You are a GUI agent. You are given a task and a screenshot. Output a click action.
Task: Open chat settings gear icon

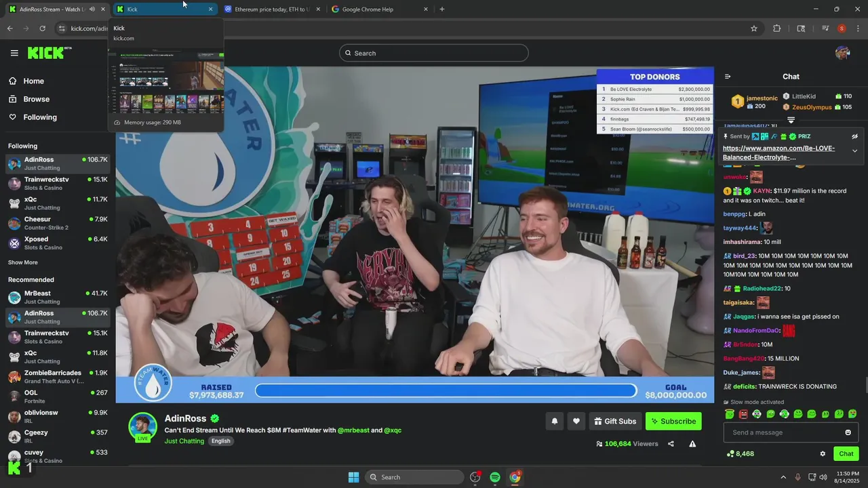pyautogui.click(x=823, y=454)
